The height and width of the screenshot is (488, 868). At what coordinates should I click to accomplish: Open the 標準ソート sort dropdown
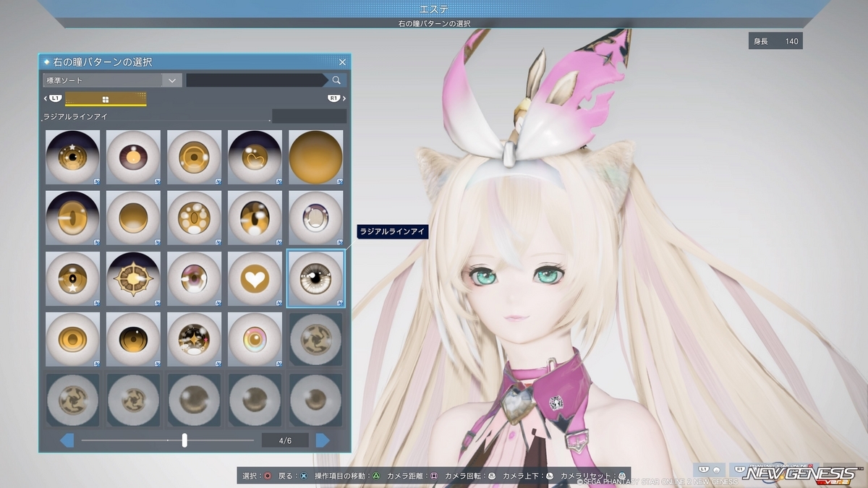(112, 80)
